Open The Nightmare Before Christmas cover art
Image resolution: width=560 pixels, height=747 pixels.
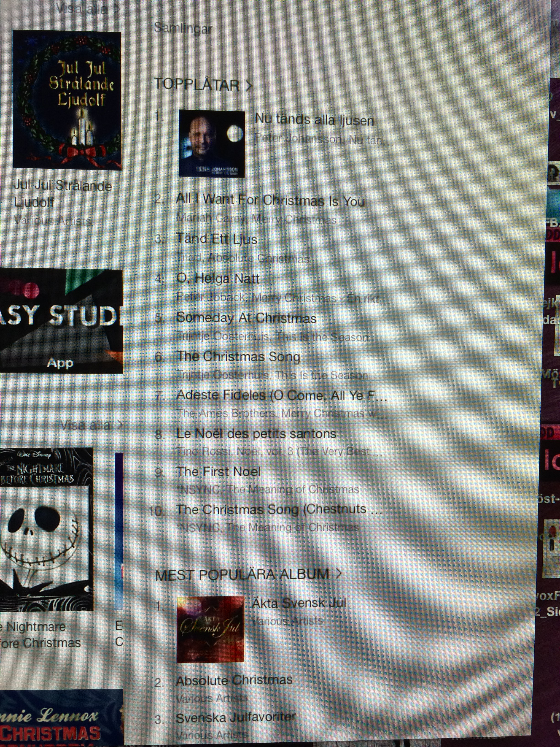(46, 529)
